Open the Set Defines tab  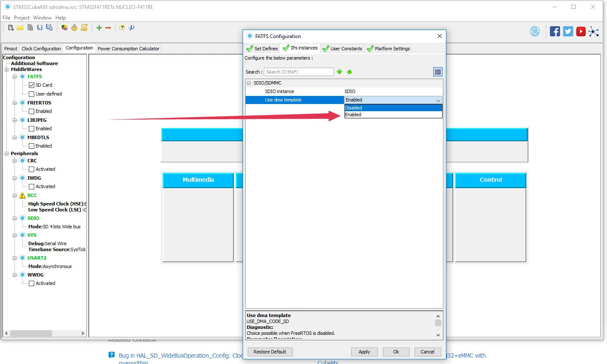(262, 49)
